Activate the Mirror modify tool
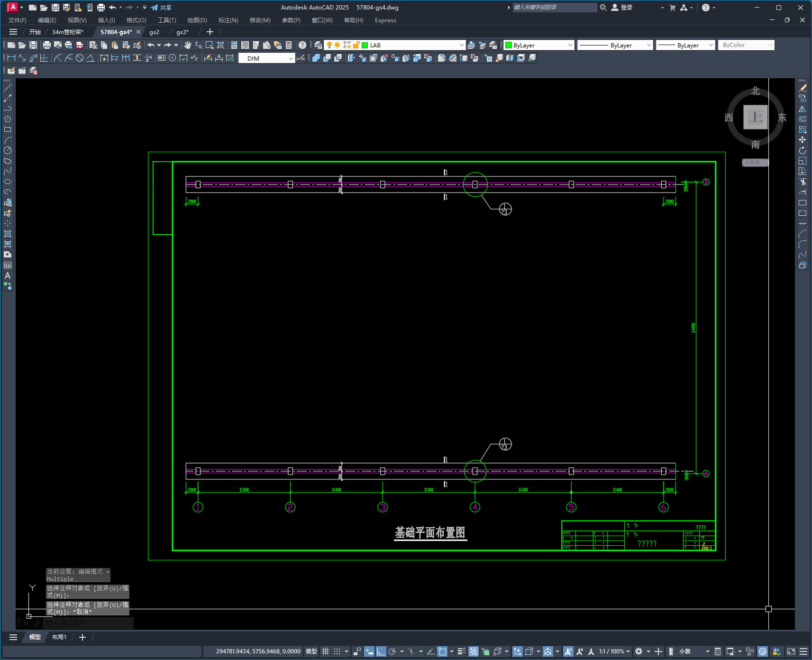812x660 pixels. click(803, 109)
